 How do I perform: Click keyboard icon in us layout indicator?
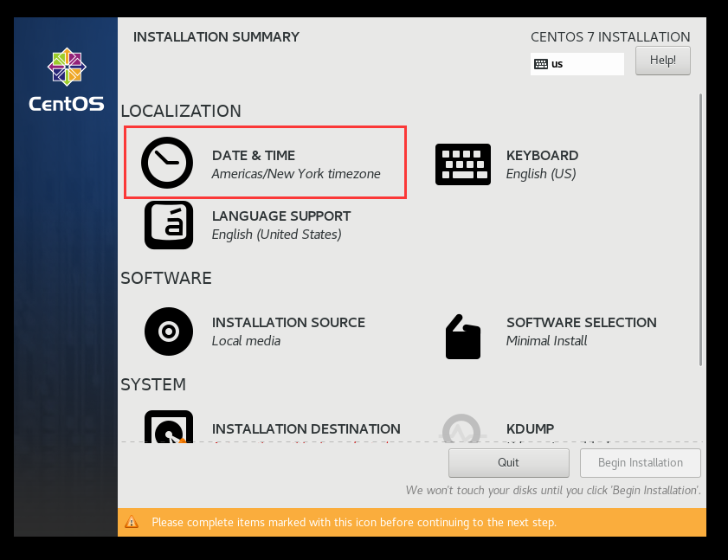click(541, 64)
